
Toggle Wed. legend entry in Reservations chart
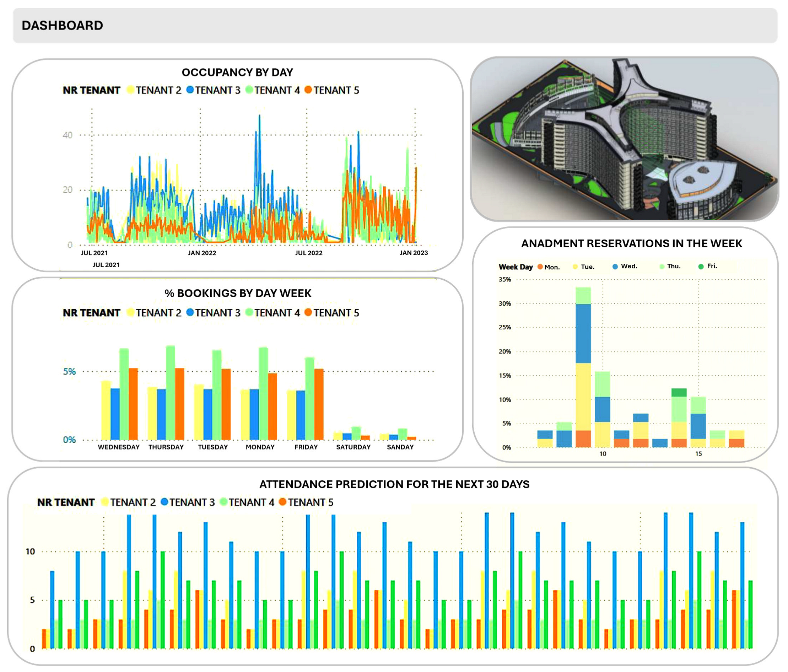click(x=628, y=266)
